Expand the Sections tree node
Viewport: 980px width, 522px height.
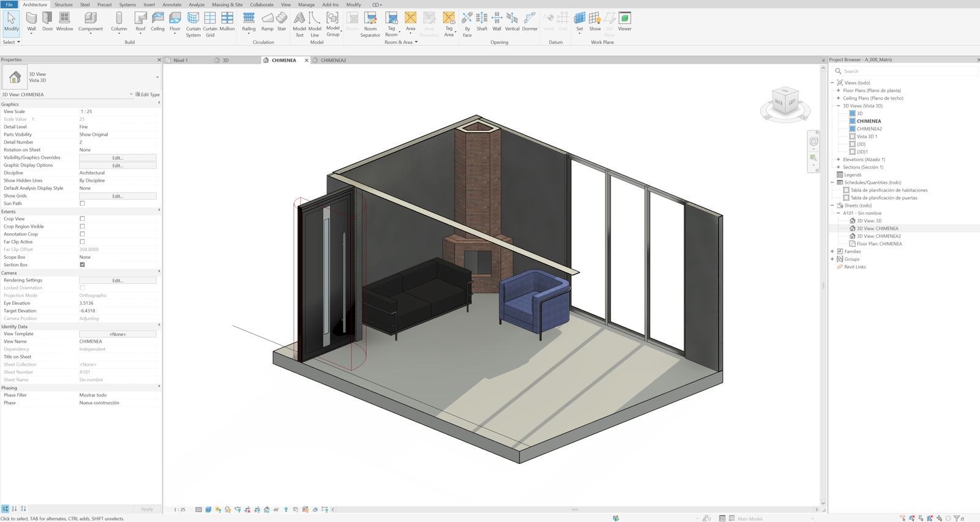pos(839,167)
